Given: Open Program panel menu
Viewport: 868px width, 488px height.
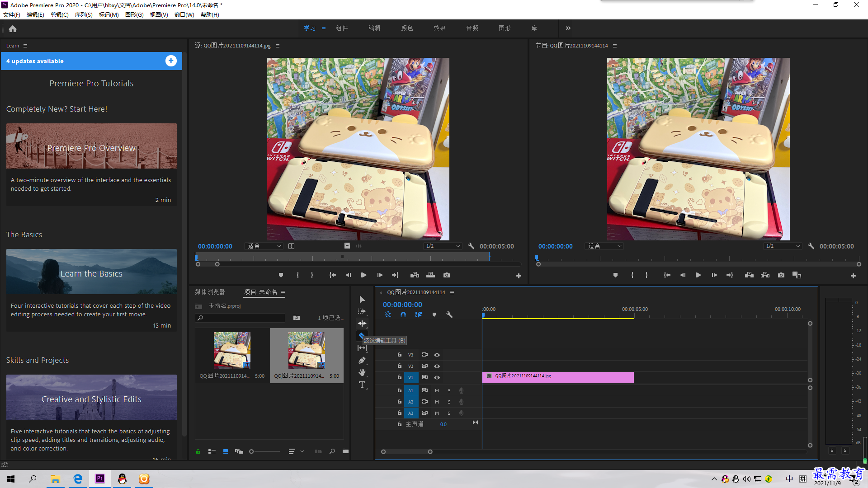Looking at the screenshot, I should pos(615,46).
